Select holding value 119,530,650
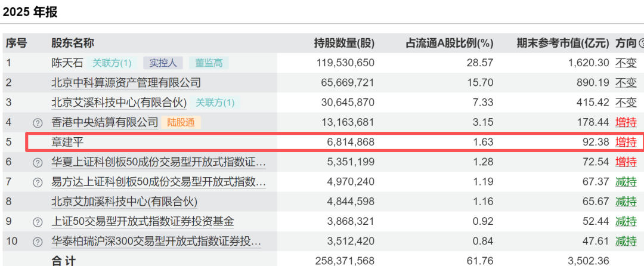This screenshot has width=644, height=266. (345, 63)
